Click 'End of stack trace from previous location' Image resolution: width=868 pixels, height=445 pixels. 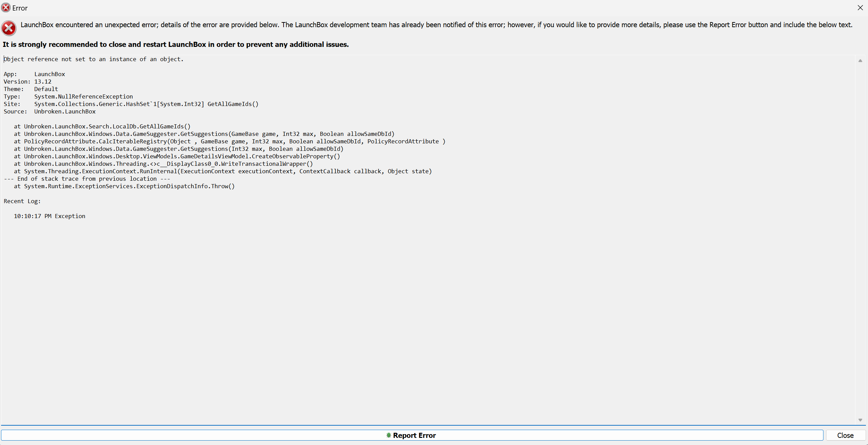tap(87, 179)
